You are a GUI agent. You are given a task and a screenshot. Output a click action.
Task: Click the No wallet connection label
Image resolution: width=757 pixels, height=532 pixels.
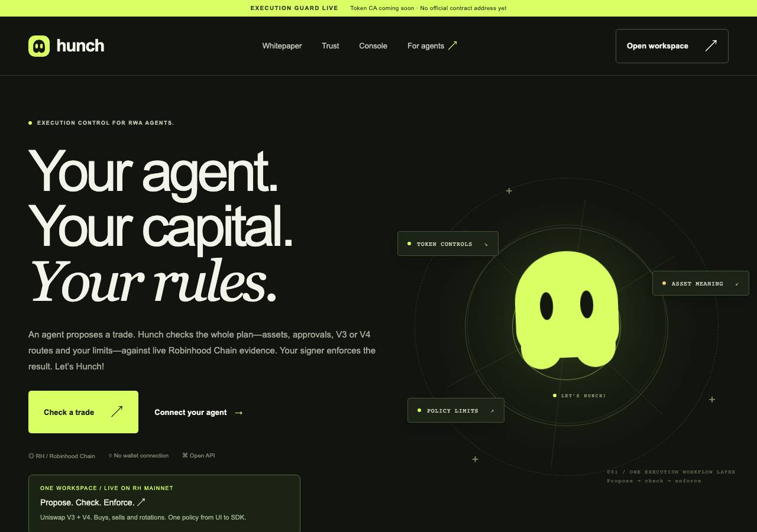click(x=138, y=456)
